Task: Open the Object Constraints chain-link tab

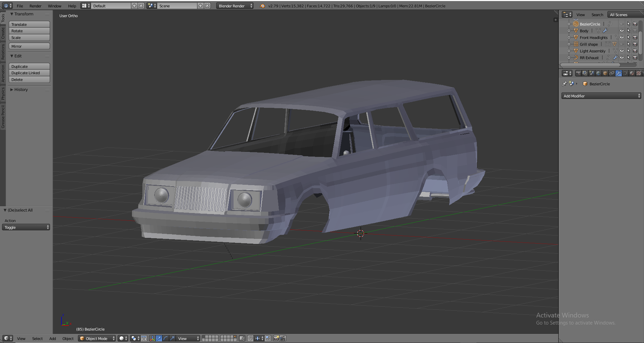Action: 612,73
